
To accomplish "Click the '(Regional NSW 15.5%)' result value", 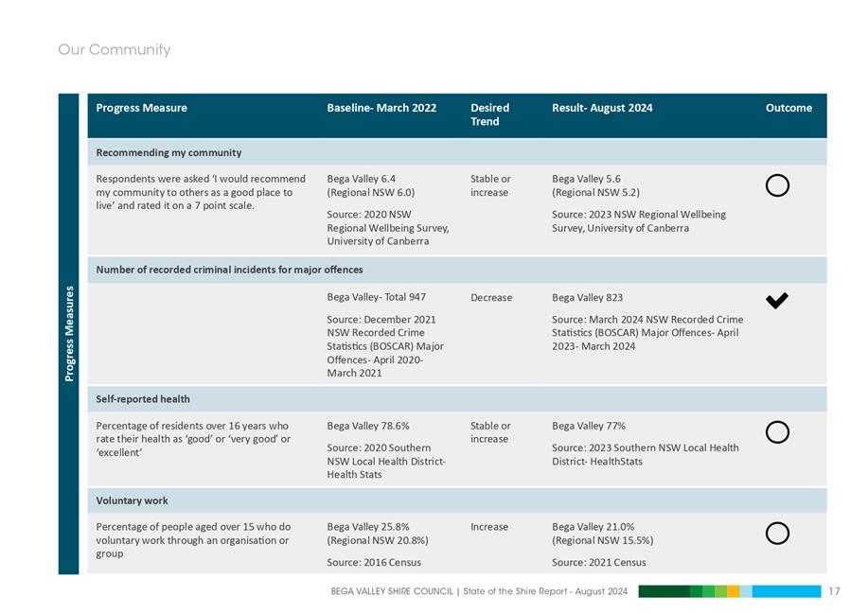I will (602, 540).
